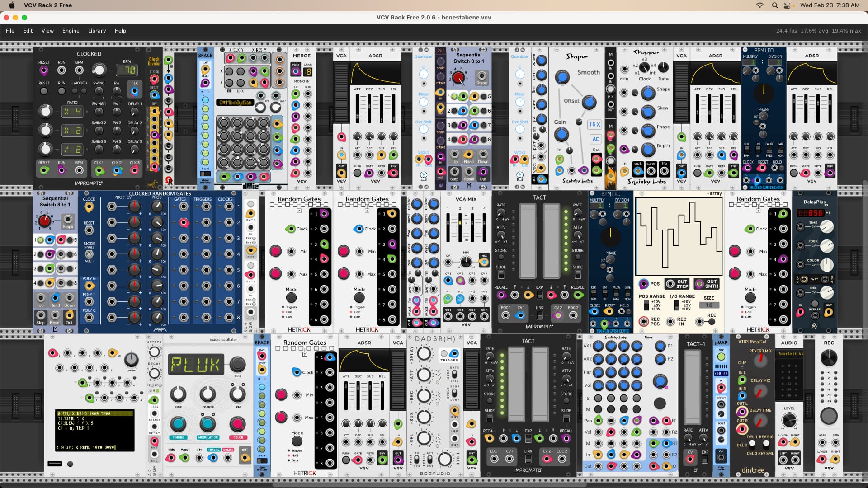This screenshot has height=488, width=868.
Task: Click the DelayPlus 856 ms display
Action: (x=810, y=213)
